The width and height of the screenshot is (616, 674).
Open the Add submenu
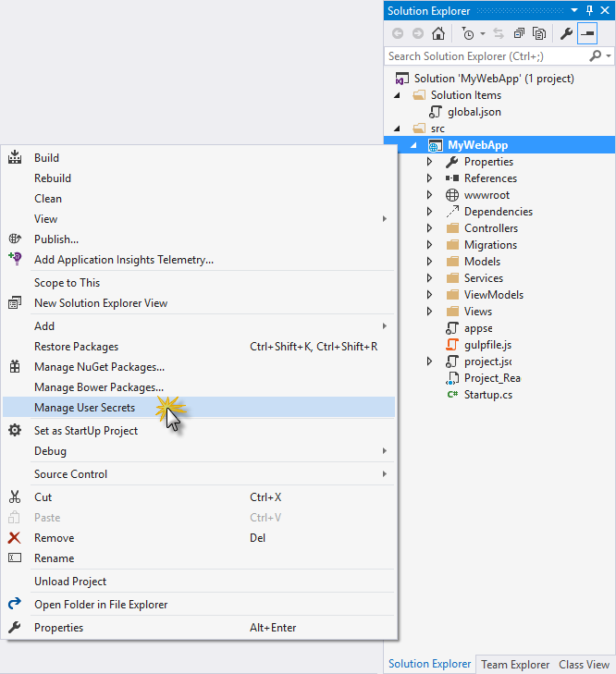coord(198,325)
